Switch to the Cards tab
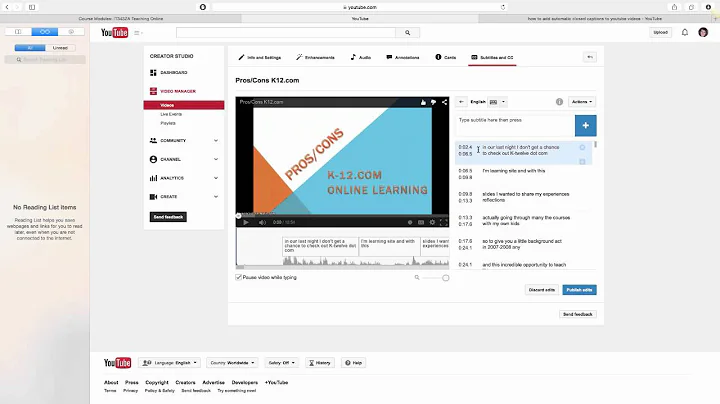 point(445,57)
